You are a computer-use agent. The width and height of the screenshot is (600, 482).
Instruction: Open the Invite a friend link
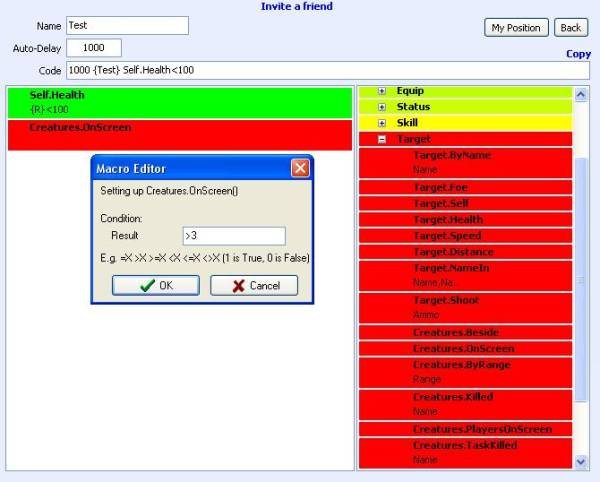(x=297, y=7)
